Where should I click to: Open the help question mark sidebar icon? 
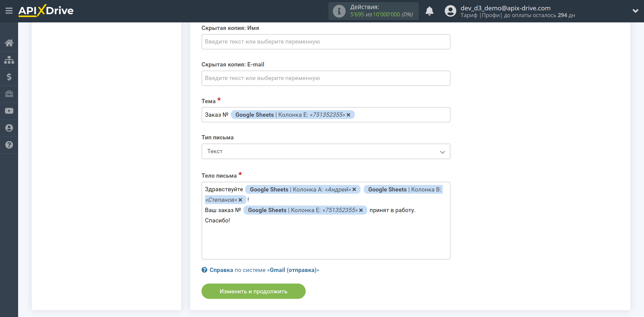9,145
